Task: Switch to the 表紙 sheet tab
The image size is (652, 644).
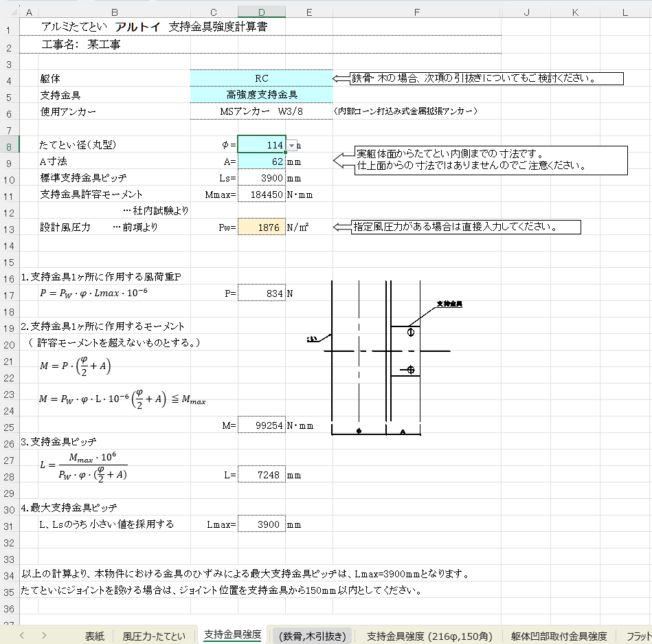Action: click(x=95, y=636)
